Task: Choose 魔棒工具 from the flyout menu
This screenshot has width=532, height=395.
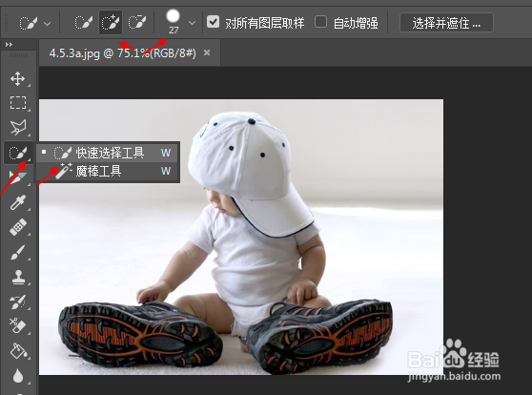Action: (x=108, y=171)
